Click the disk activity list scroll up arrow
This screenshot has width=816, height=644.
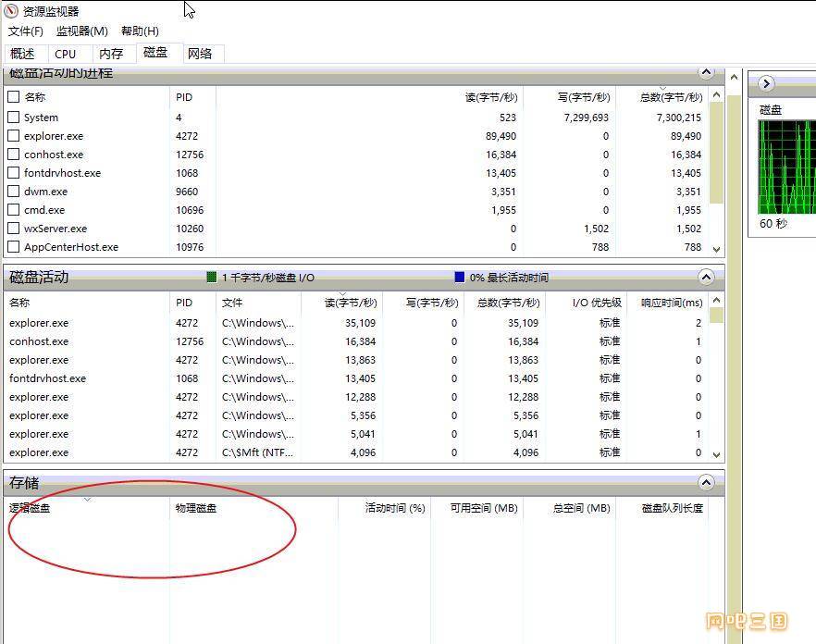(x=717, y=301)
